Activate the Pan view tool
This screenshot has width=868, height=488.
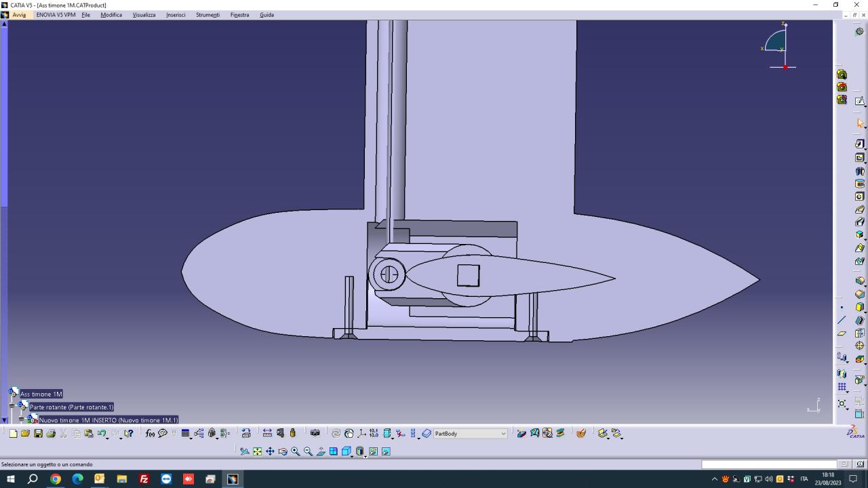(x=270, y=451)
